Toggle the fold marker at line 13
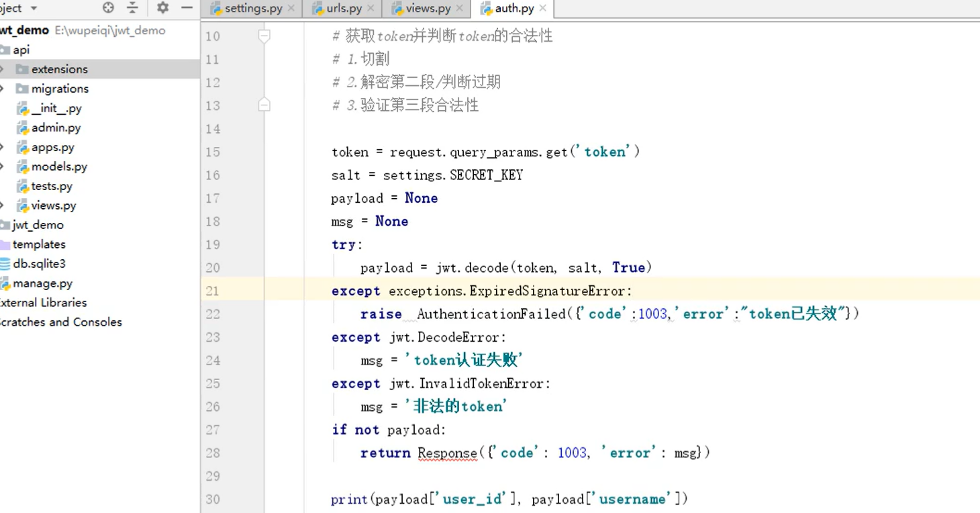The width and height of the screenshot is (980, 513). [x=264, y=105]
